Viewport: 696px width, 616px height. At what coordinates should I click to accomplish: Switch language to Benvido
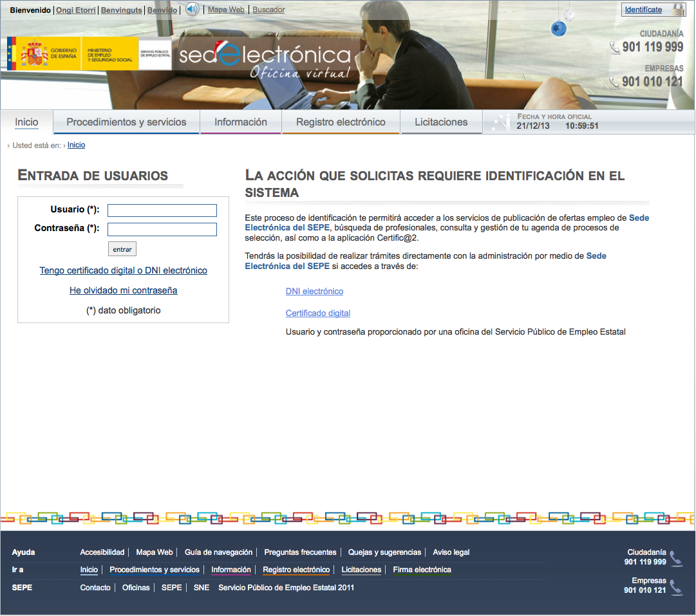point(162,10)
